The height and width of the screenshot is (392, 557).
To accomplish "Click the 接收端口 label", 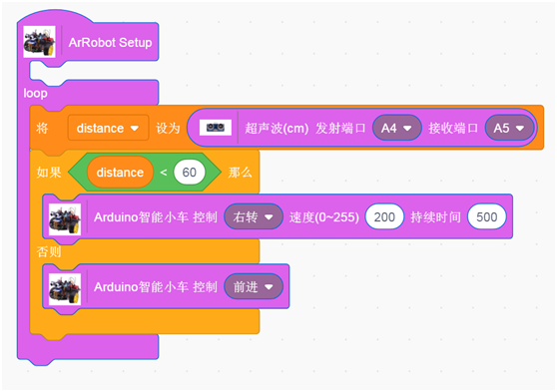I will [453, 129].
